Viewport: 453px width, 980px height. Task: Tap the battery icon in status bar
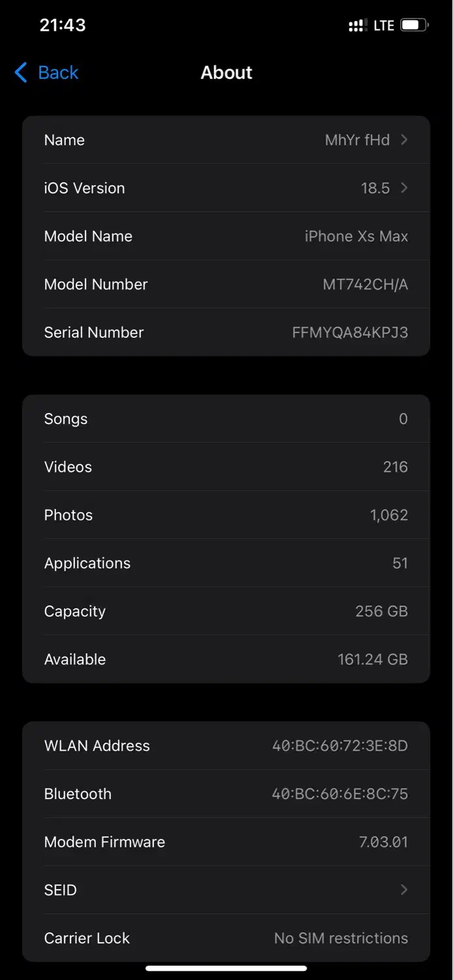414,25
